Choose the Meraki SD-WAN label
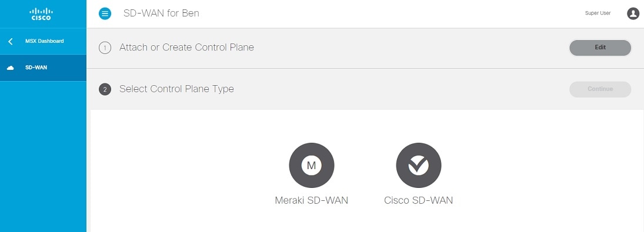This screenshot has height=232, width=644. [311, 200]
